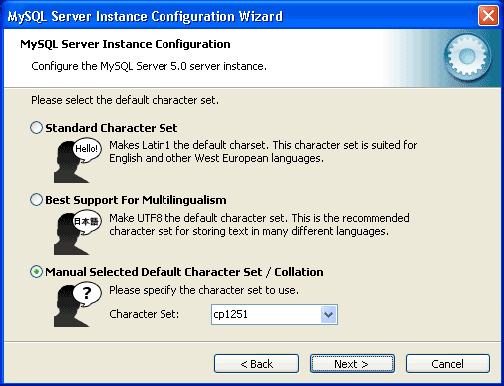The height and width of the screenshot is (386, 504).
Task: Choose Best Support For Multilingualism option
Action: tap(36, 200)
